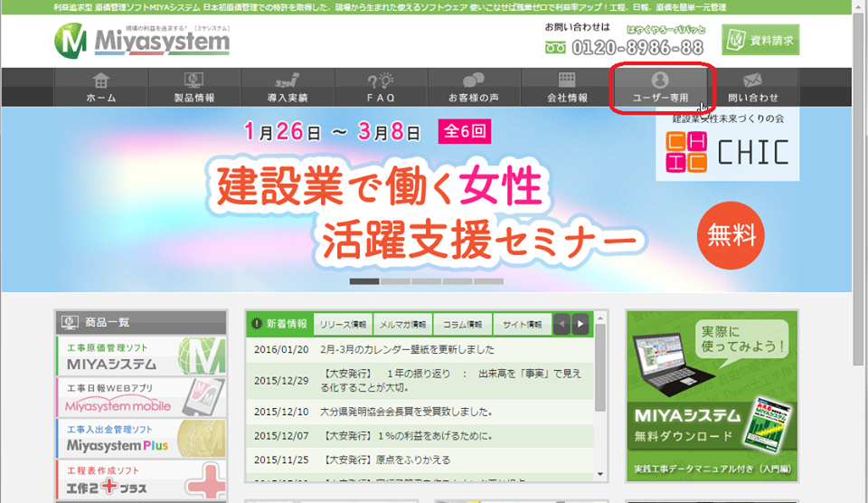
Task: Select the second slide indicator bar
Action: tap(395, 281)
